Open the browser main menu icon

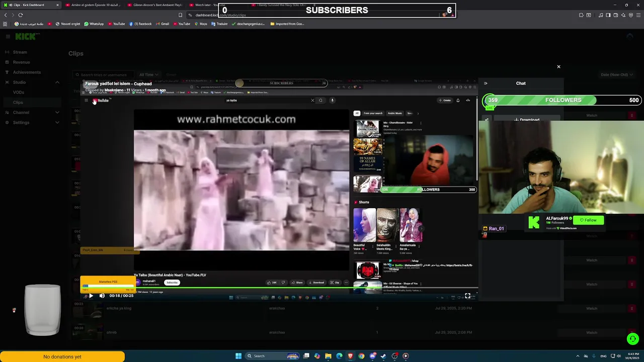coord(638,15)
